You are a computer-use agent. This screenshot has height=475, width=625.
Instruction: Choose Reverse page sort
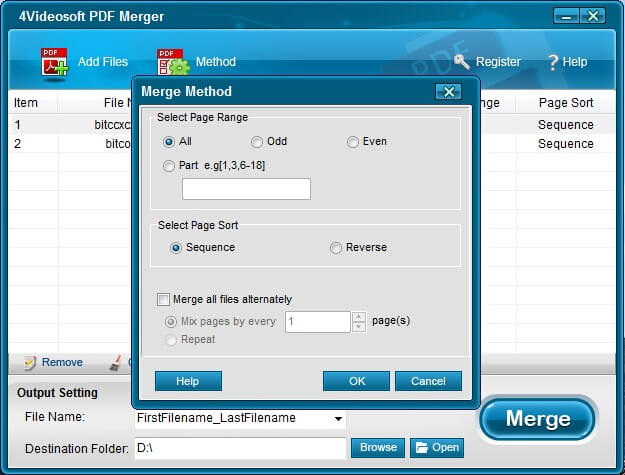pyautogui.click(x=336, y=248)
